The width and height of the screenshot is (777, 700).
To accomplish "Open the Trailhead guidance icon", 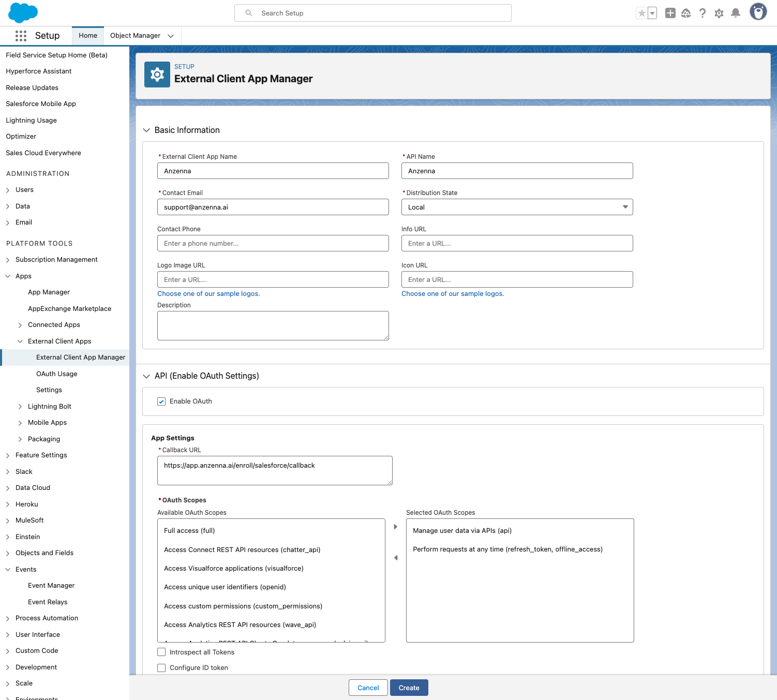I will (686, 13).
